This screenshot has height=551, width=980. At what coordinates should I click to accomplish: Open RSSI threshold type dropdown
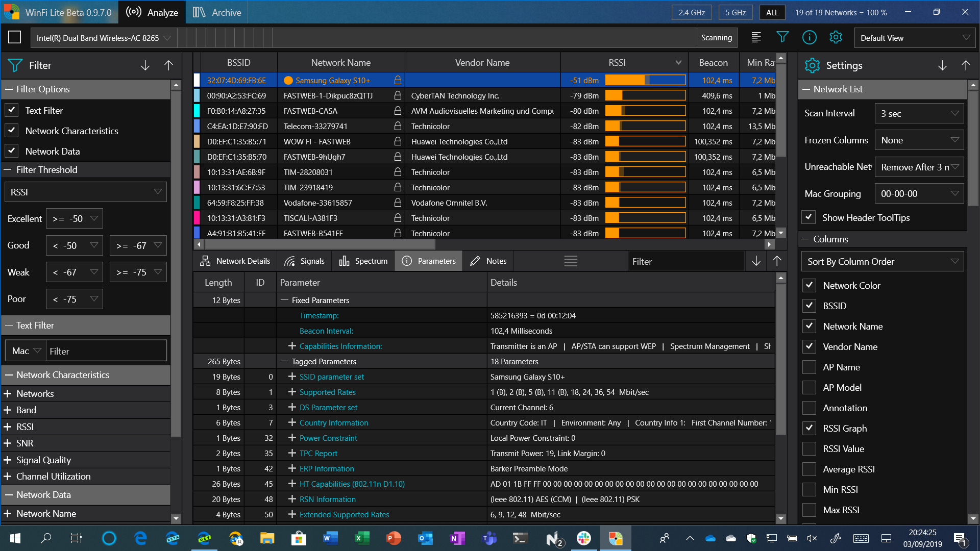(86, 192)
